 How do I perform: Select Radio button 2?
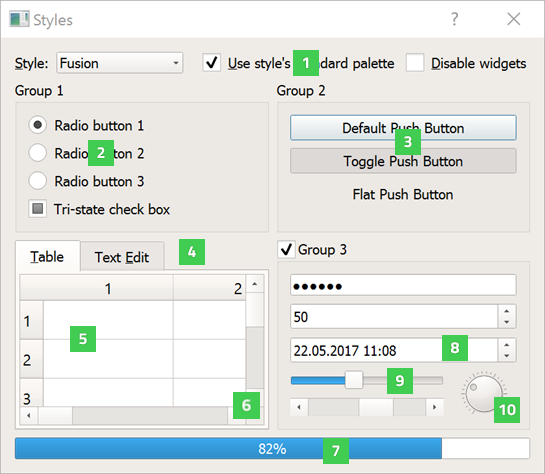(x=38, y=153)
